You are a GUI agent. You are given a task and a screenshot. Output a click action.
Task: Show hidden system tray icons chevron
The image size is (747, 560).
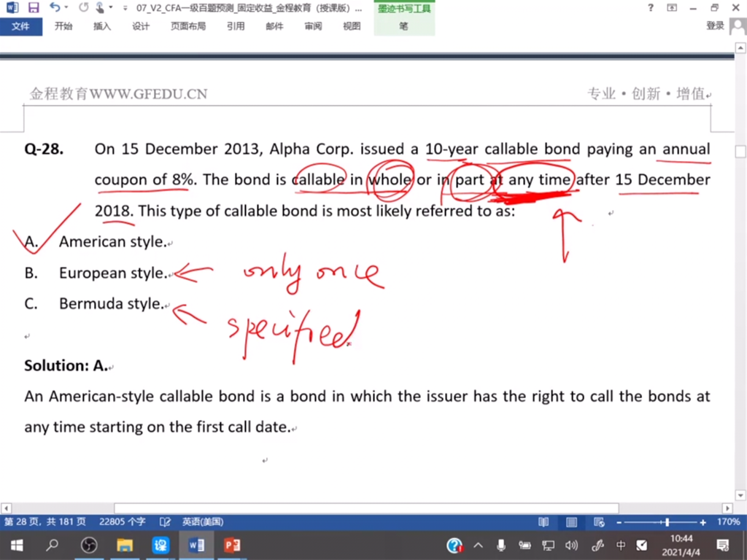(478, 545)
